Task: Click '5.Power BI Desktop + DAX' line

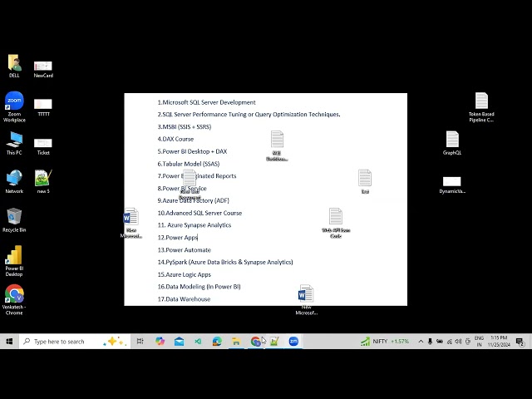Action: click(192, 151)
